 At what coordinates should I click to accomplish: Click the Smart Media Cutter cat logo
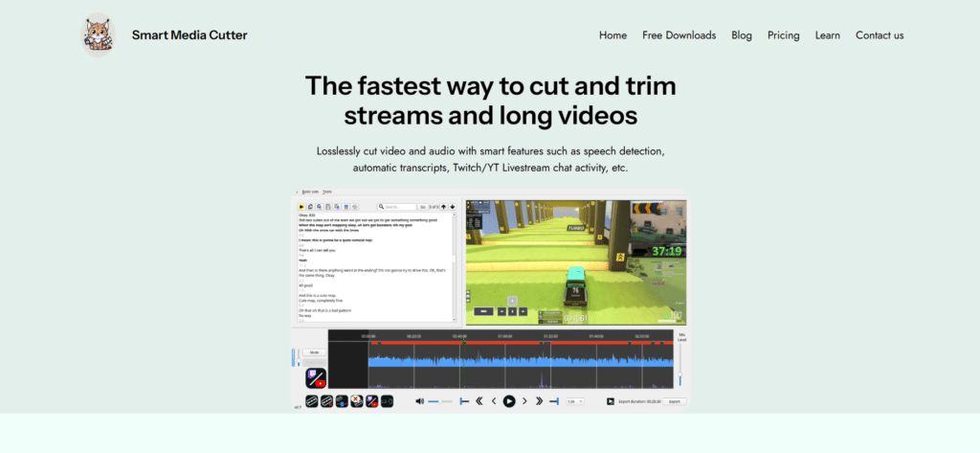tap(98, 35)
